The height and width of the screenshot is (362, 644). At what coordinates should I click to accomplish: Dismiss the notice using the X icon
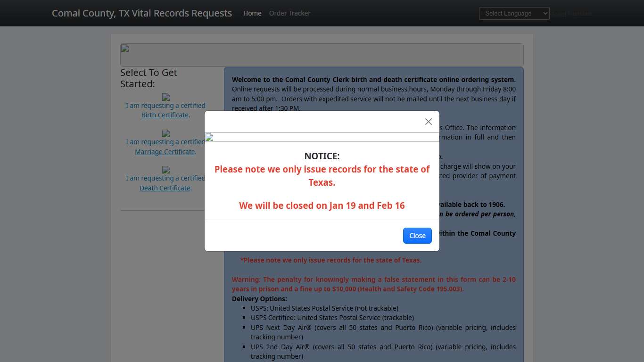pos(428,122)
